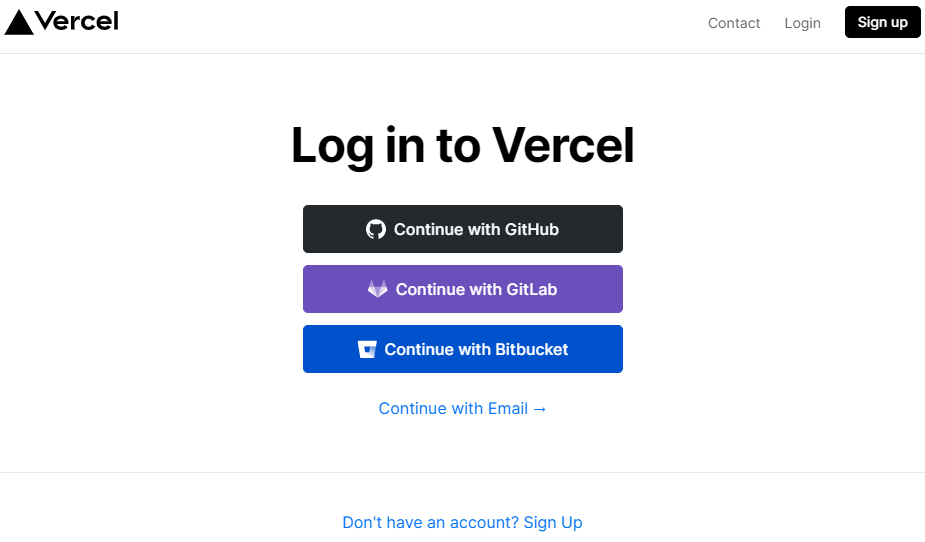Click the "Log in to Vercel" heading
The height and width of the screenshot is (542, 925).
462,146
